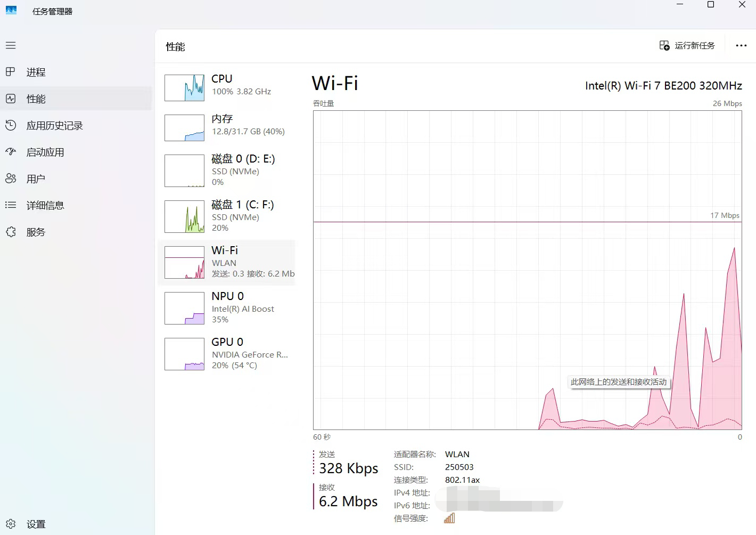The width and height of the screenshot is (756, 535).
Task: Select 磁盘 0 (D: E:) graph thumbnail
Action: [184, 171]
